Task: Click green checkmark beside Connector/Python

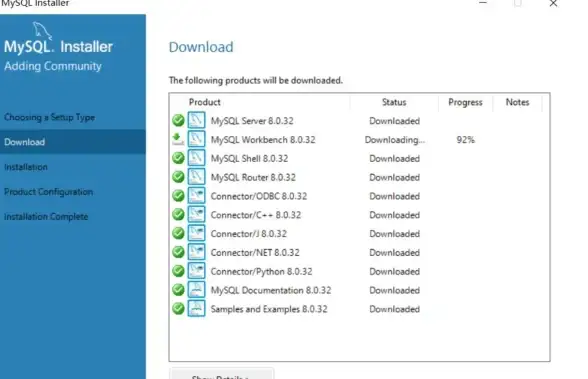Action: click(x=178, y=271)
